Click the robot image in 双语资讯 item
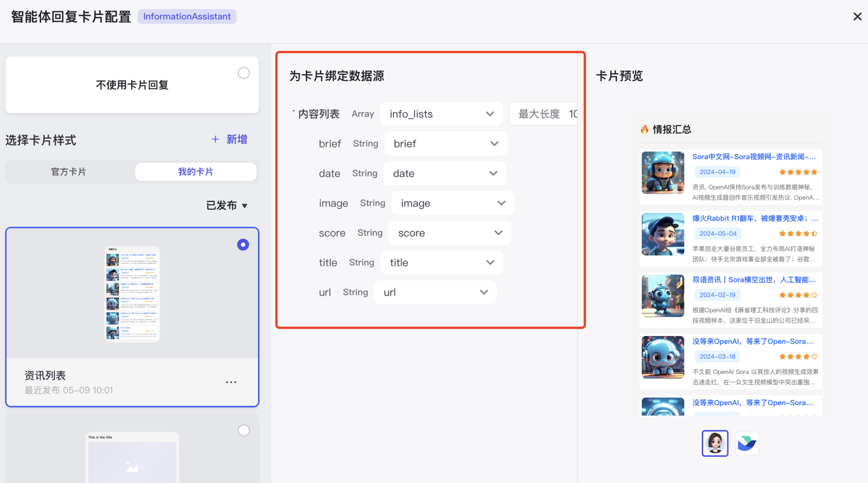The width and height of the screenshot is (868, 483). [663, 295]
